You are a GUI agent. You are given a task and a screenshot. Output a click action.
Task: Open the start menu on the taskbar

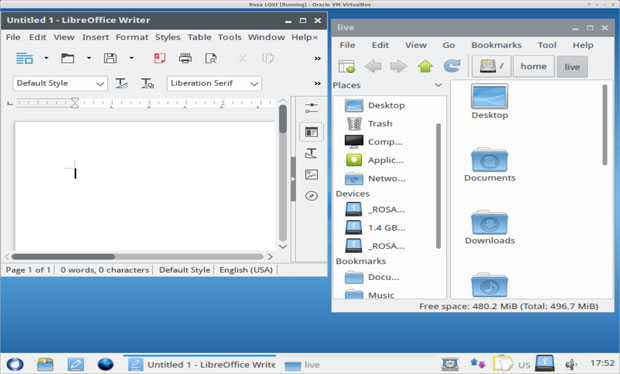15,364
